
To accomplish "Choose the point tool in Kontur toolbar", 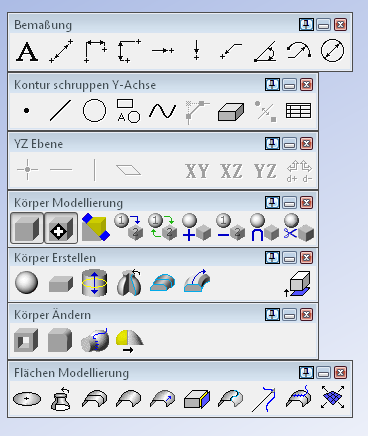I will [x=27, y=110].
